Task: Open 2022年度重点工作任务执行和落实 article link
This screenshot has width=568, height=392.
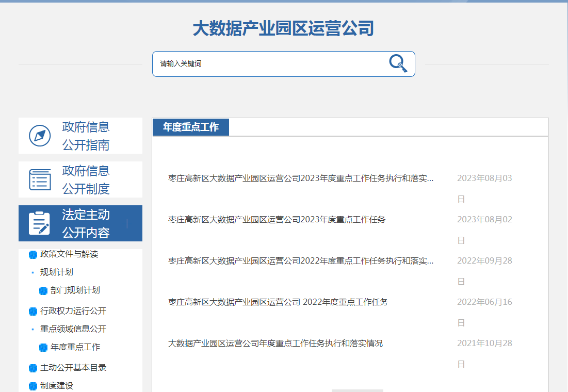Action: [x=301, y=261]
